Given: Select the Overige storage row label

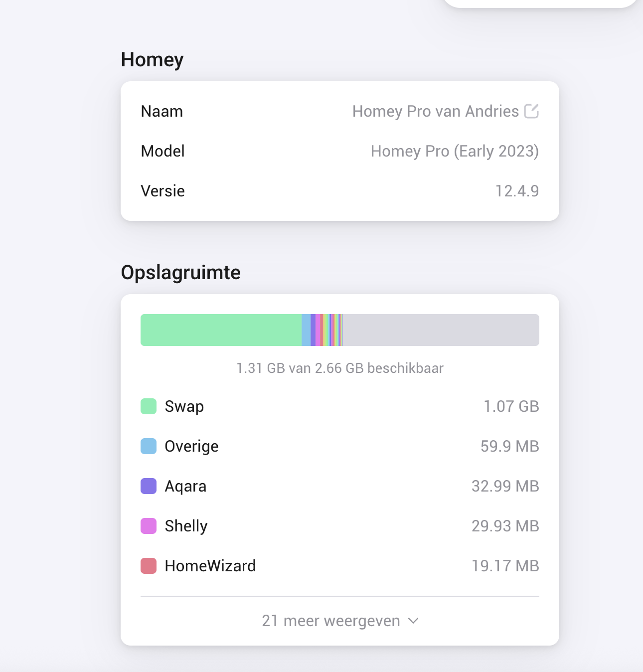Looking at the screenshot, I should (x=191, y=447).
